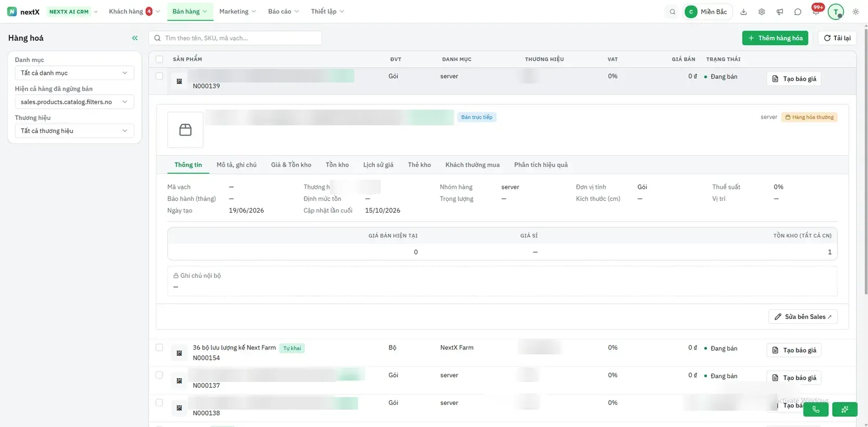Viewport: 868px width, 427px height.
Task: Tick the select-all checkbox in table header
Action: point(159,59)
